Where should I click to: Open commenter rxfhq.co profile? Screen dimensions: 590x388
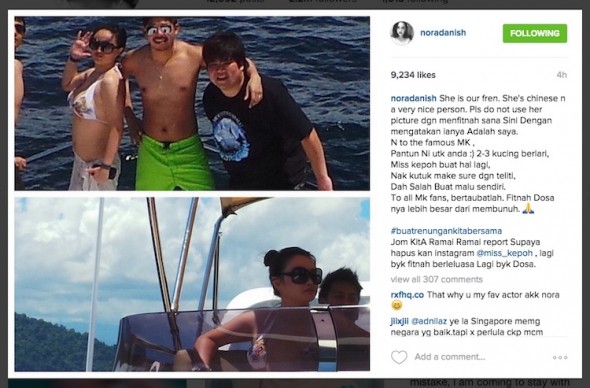click(407, 295)
